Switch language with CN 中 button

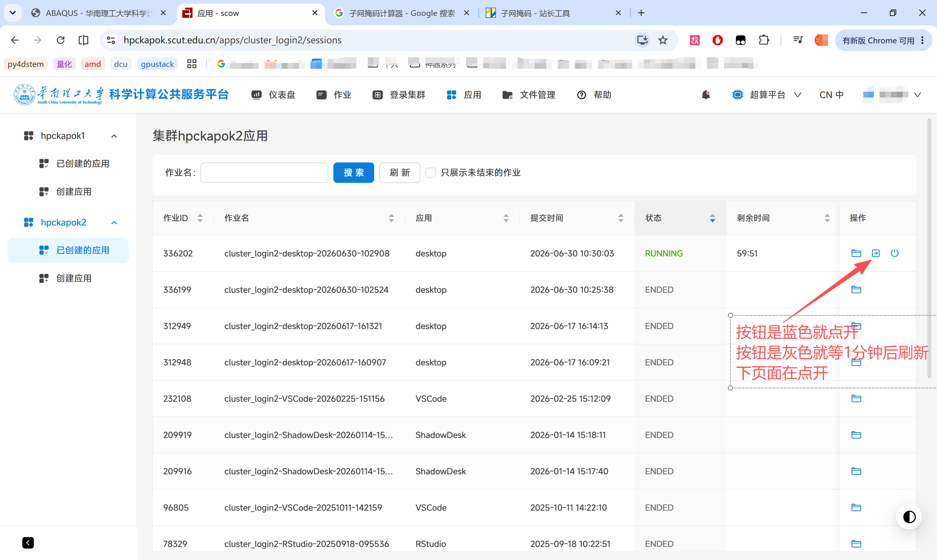coord(831,95)
